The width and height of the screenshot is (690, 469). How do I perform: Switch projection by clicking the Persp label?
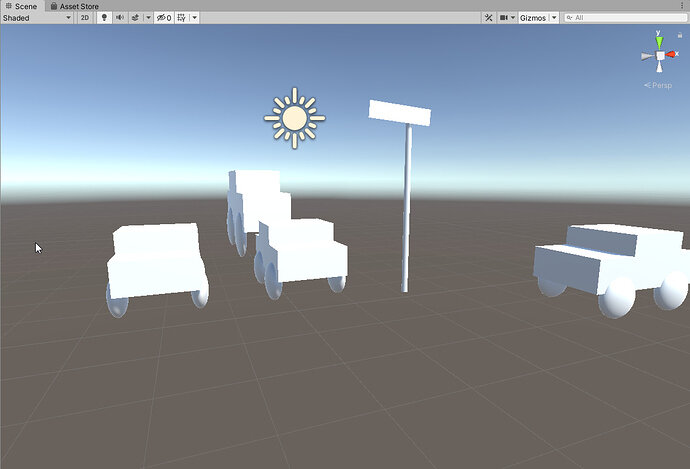[x=658, y=85]
